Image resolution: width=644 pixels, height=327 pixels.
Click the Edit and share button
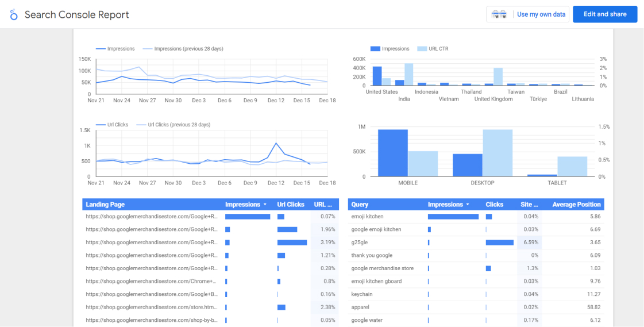pyautogui.click(x=605, y=14)
